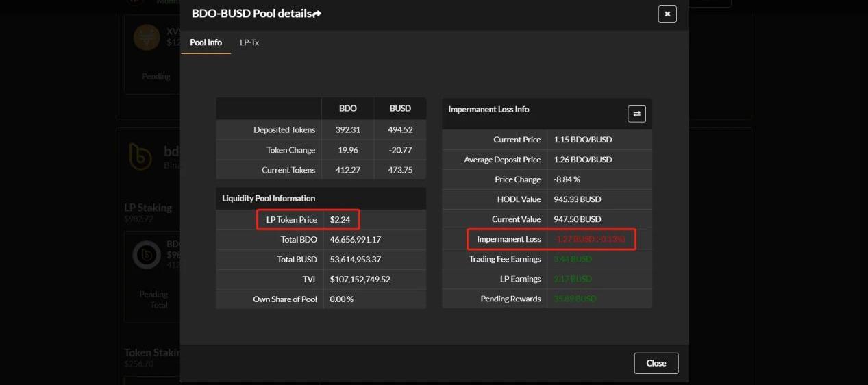The height and width of the screenshot is (385, 868).
Task: Click the bdo logo icon behind dialog
Action: click(x=140, y=157)
